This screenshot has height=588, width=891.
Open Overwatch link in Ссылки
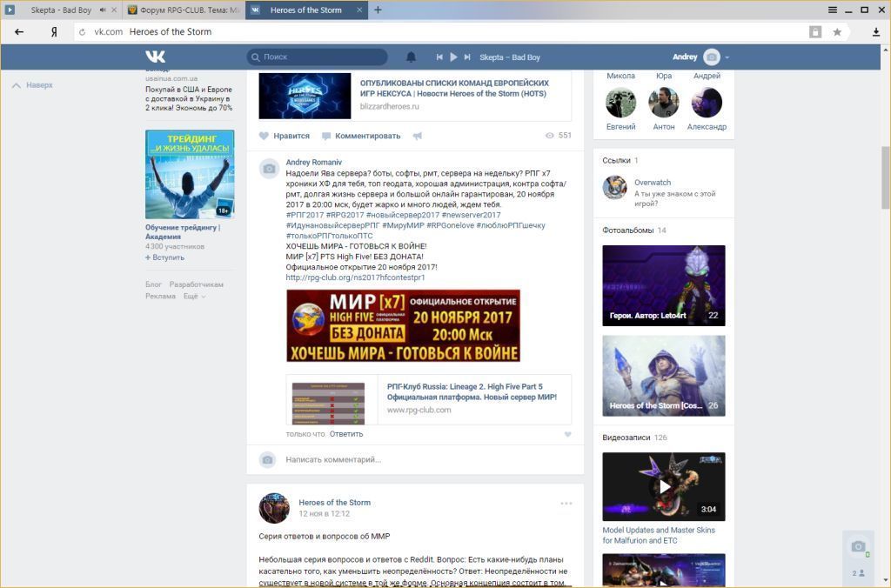pos(653,183)
